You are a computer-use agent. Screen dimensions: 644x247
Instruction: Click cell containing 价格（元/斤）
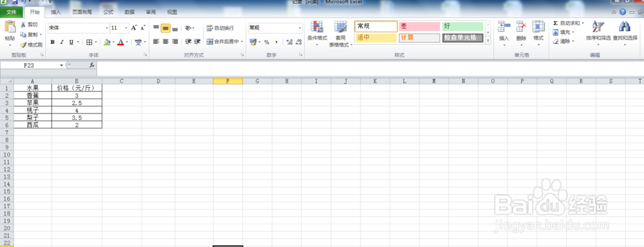coord(77,88)
